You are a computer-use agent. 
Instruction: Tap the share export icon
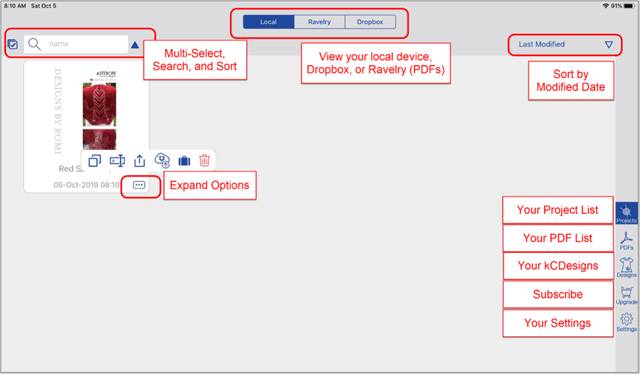[x=140, y=161]
